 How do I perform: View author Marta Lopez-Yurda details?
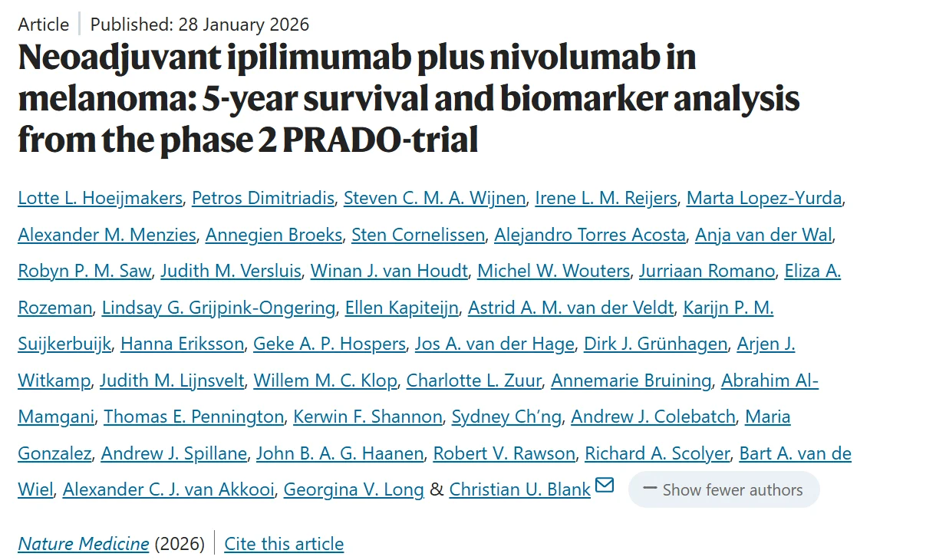[764, 198]
